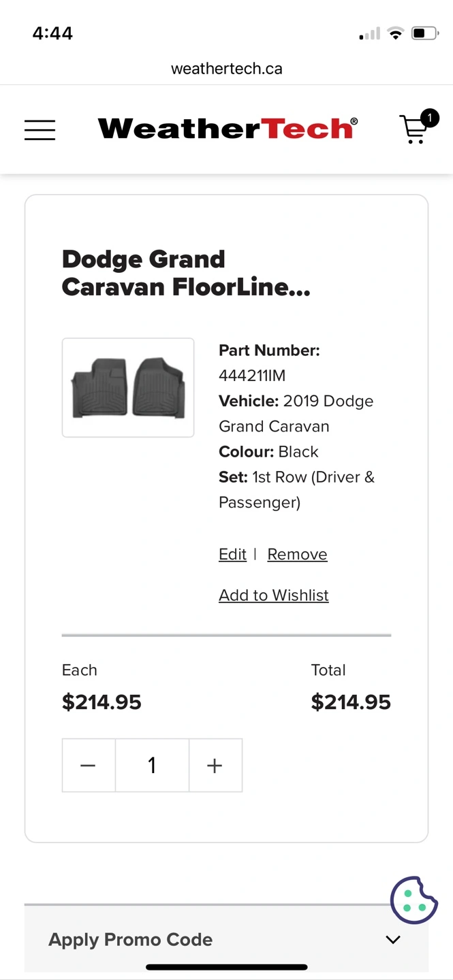
Task: Tap the cellular signal bars icon
Action: [370, 34]
